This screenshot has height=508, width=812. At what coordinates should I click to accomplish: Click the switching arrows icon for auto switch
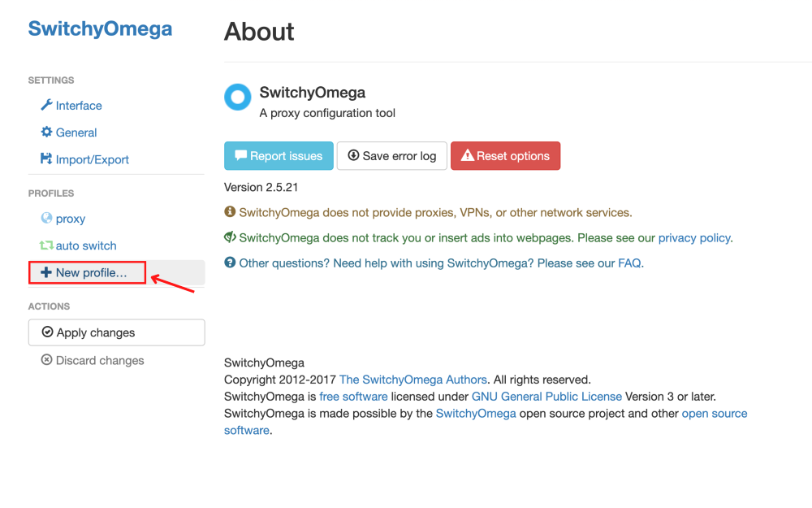coord(49,245)
